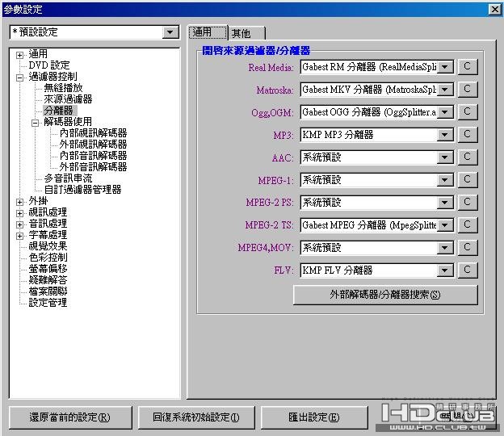Select 外部音訊解碼器 tree item
The width and height of the screenshot is (504, 436).
coord(93,167)
